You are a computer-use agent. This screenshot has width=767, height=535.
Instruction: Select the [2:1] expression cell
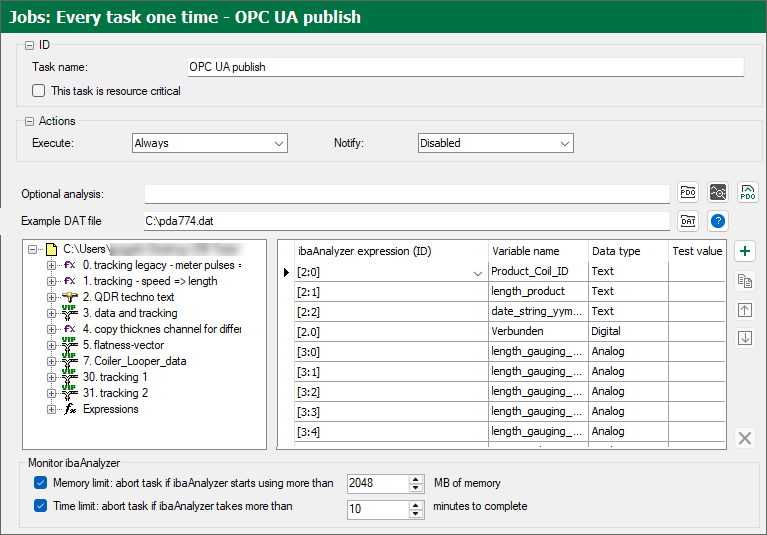click(x=391, y=291)
